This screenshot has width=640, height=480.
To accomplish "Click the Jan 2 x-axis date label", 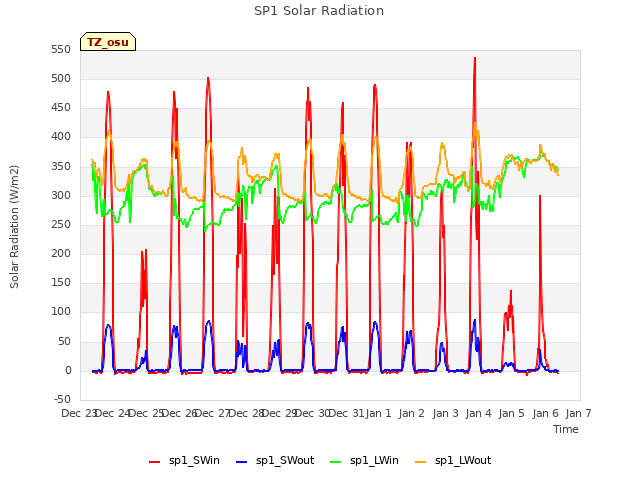I will 412,413.
